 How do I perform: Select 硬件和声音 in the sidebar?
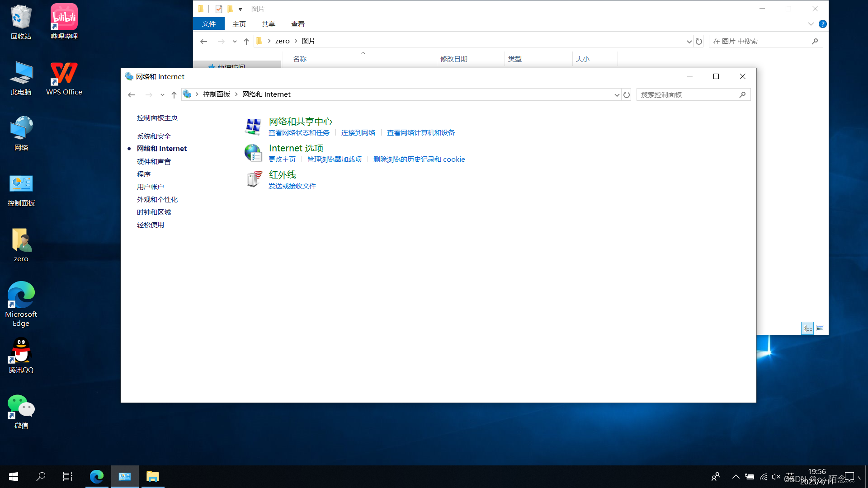[x=154, y=162]
